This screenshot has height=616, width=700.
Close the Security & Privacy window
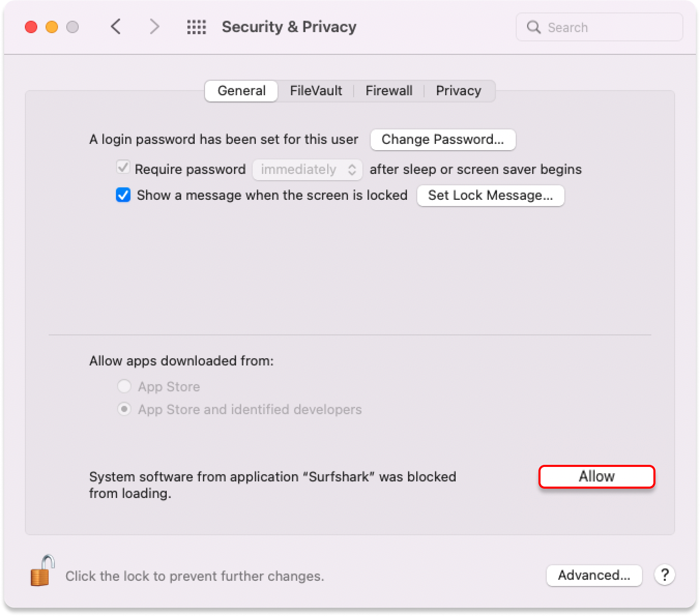31,27
